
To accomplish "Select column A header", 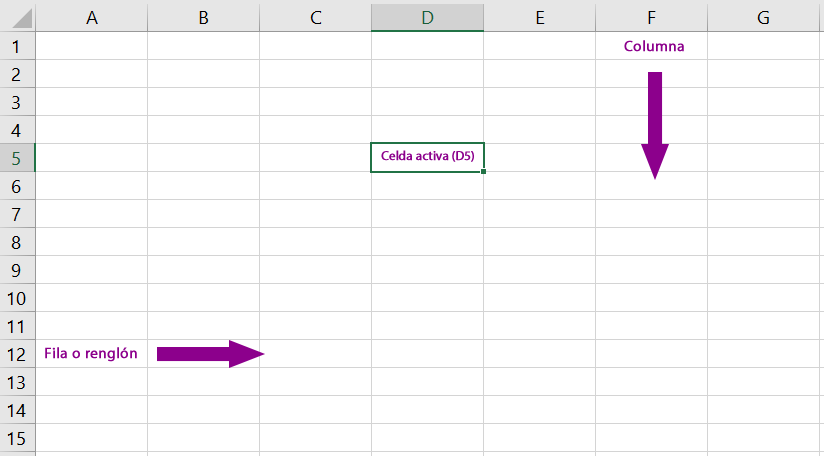I will pyautogui.click(x=91, y=18).
